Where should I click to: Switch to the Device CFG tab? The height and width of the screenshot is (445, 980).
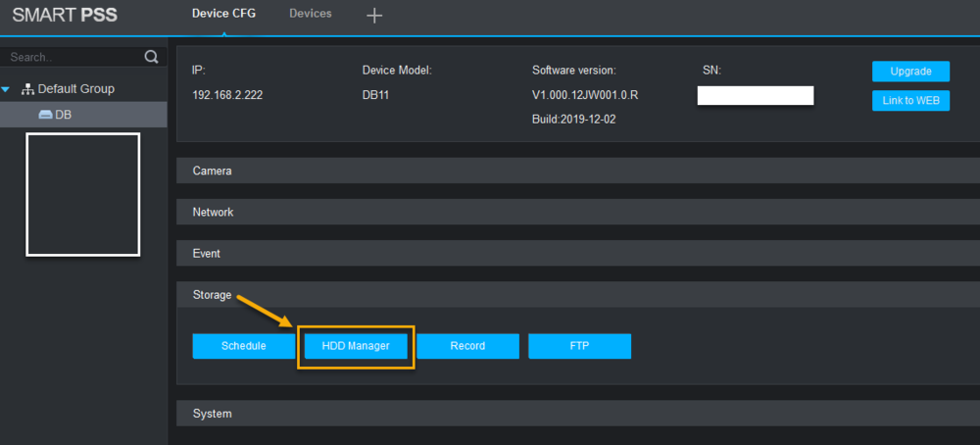click(x=223, y=14)
